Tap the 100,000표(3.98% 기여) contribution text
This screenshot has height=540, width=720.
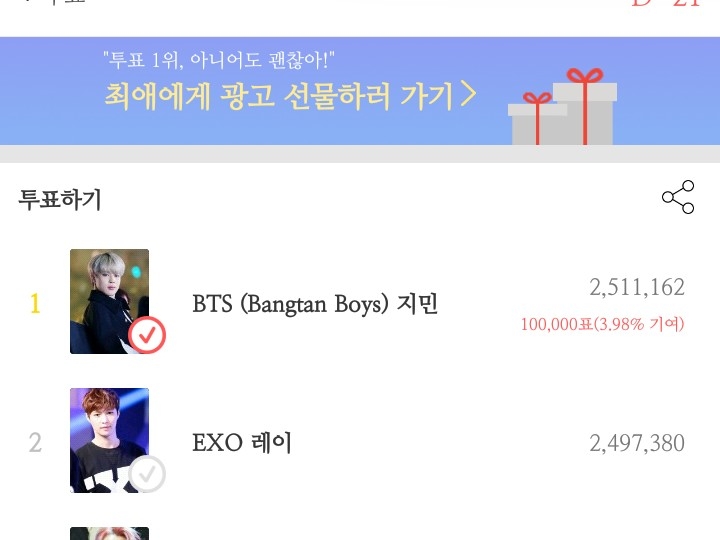point(602,324)
